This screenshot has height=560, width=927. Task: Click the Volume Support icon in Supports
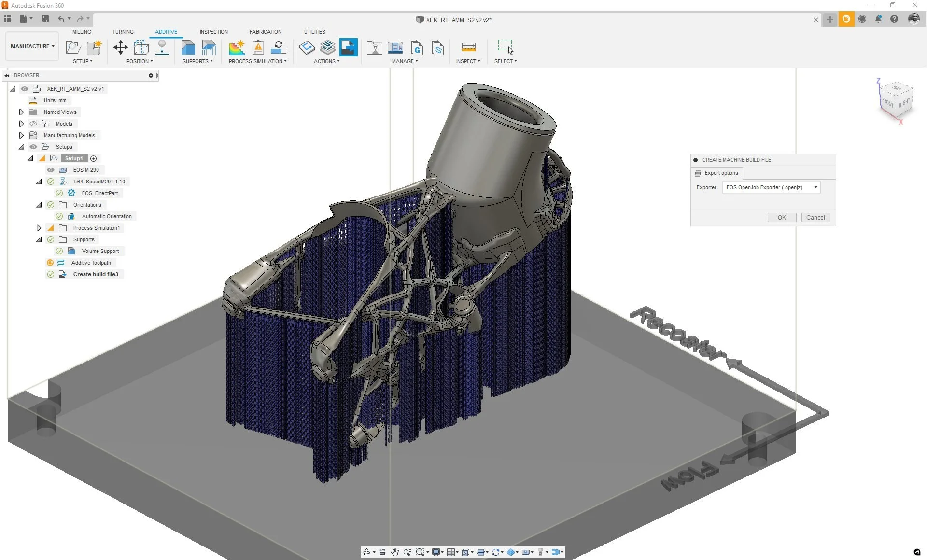(188, 47)
